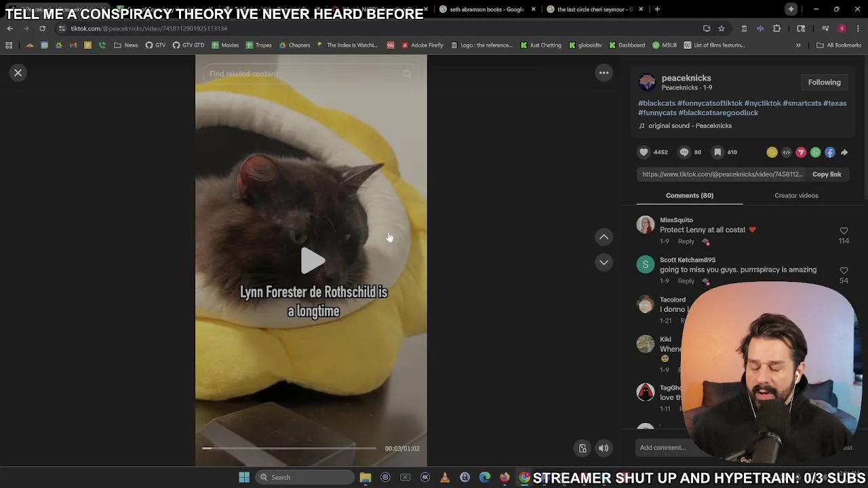Switch to the Creator videos tab
Screen dimensions: 868x488
click(796, 195)
